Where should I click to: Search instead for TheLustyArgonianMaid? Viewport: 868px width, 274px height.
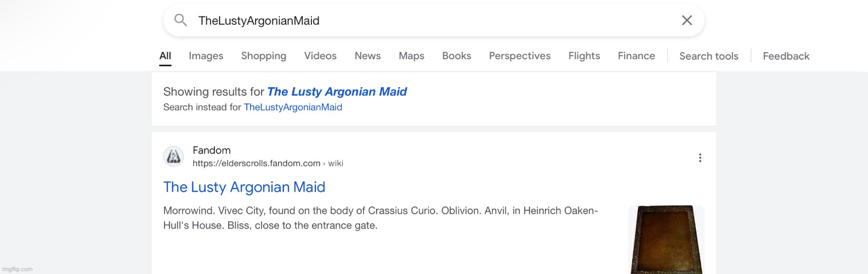(x=293, y=107)
